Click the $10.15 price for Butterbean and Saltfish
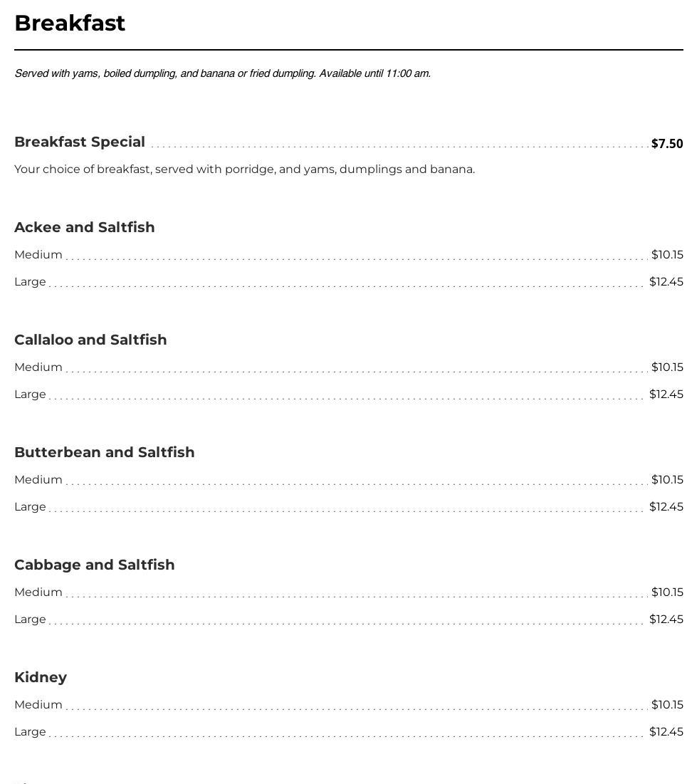The image size is (687, 784). (x=666, y=480)
